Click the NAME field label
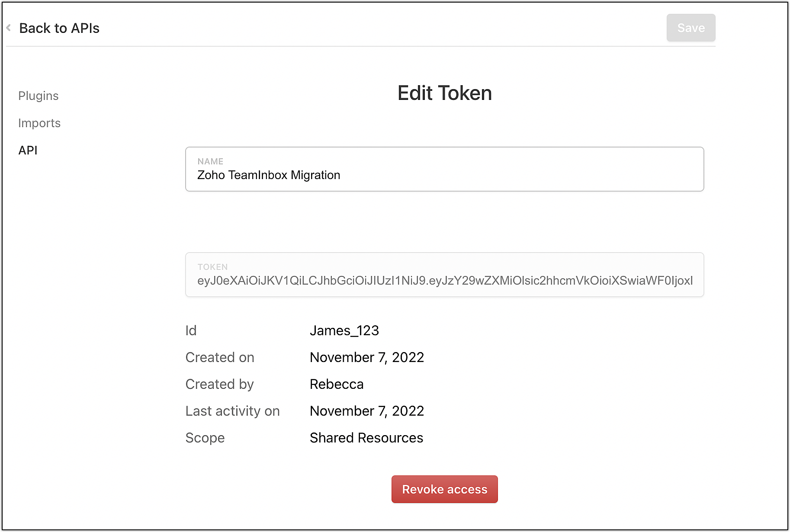Screen dimensions: 790x532 point(210,161)
